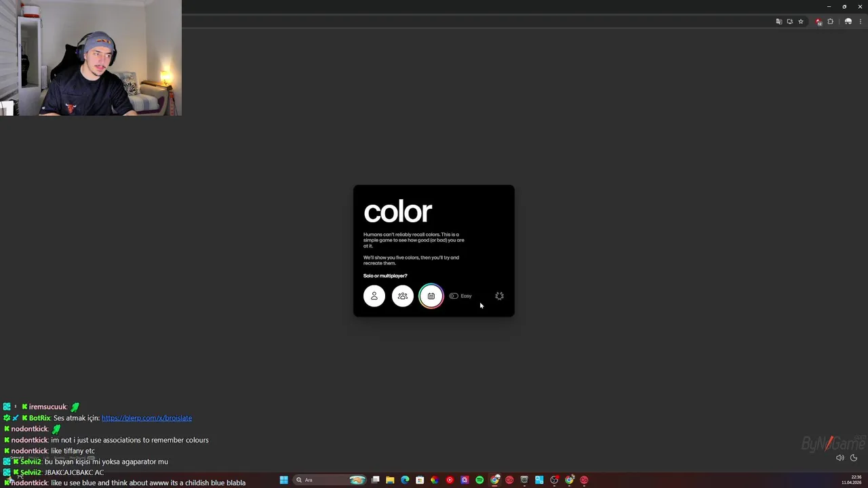Click the taskbar search box labeled Ara

(x=330, y=480)
